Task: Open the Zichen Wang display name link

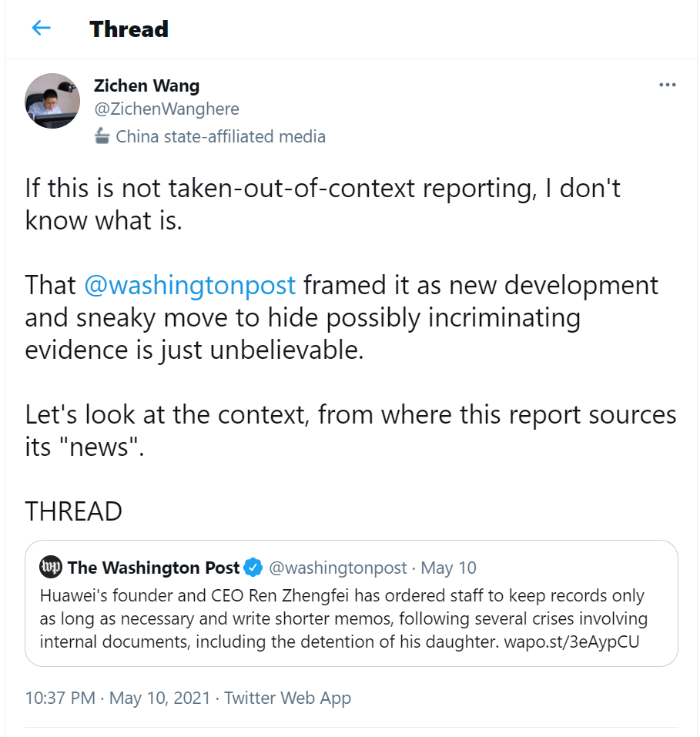Action: click(146, 85)
